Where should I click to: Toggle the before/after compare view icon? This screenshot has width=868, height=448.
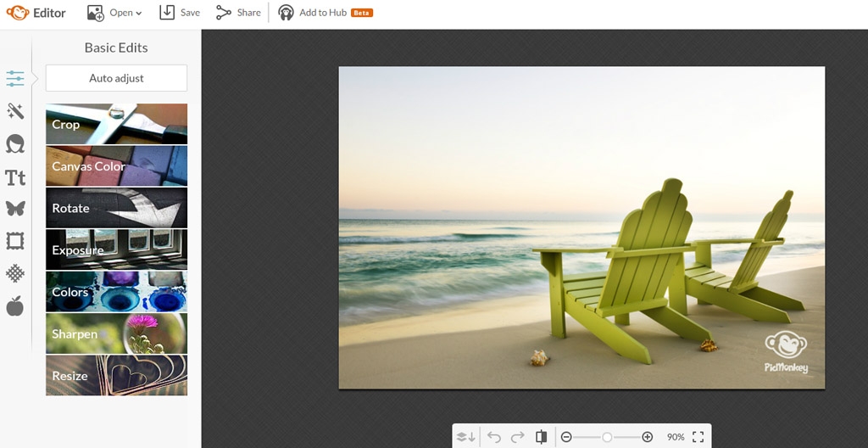pos(542,437)
